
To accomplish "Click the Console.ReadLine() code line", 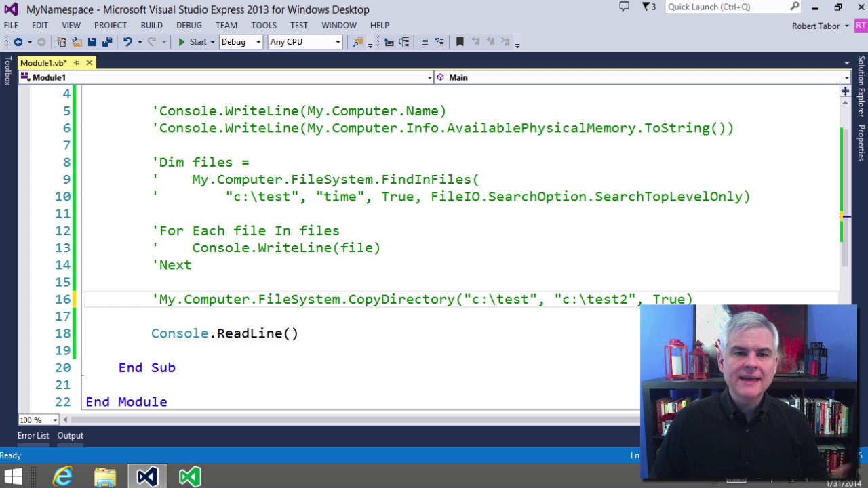I will click(x=224, y=333).
